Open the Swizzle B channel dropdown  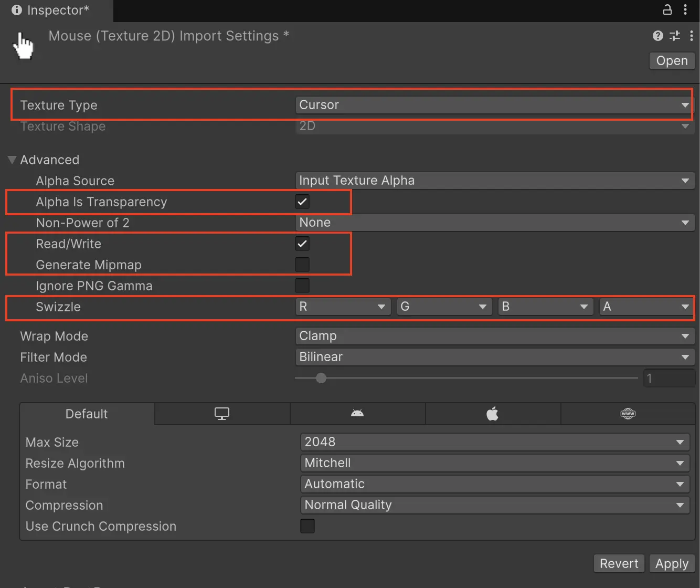coord(546,307)
